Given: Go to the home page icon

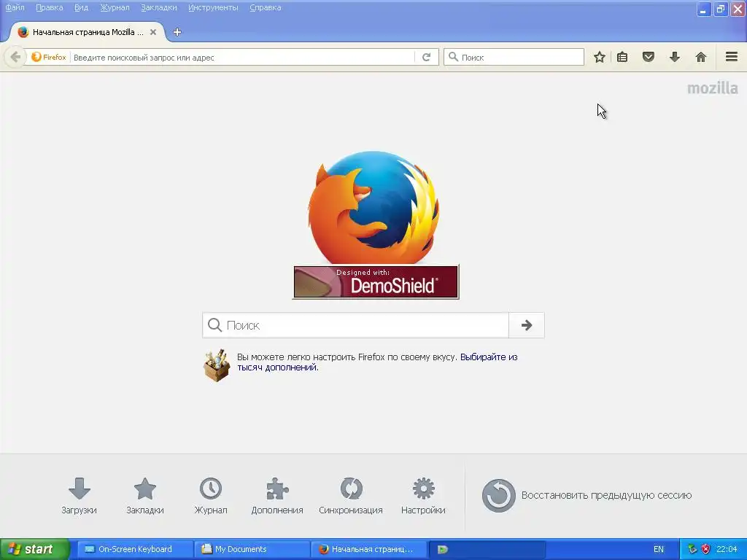Looking at the screenshot, I should [x=701, y=57].
